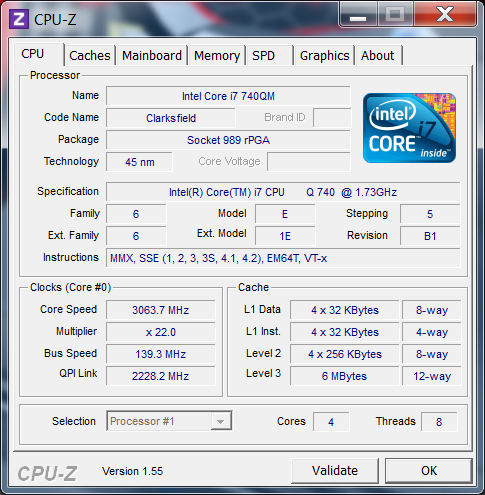Click the 12-way associativity value
Viewport: 485px width, 495px height.
click(x=432, y=376)
